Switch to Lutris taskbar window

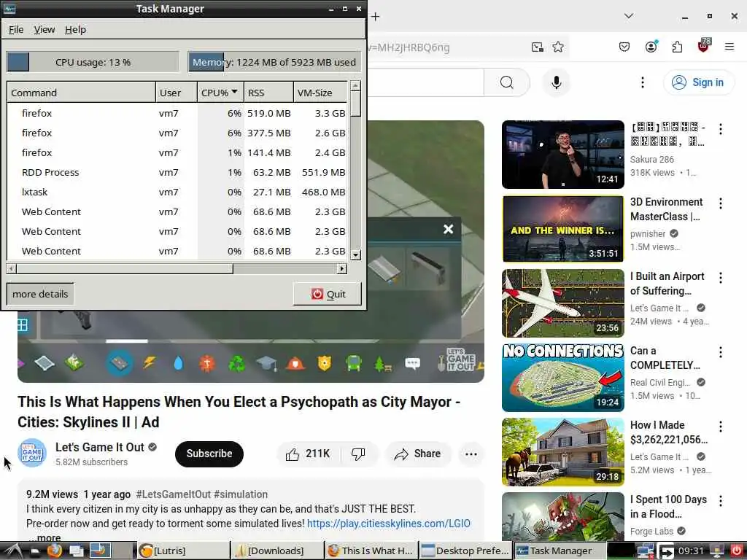click(183, 551)
